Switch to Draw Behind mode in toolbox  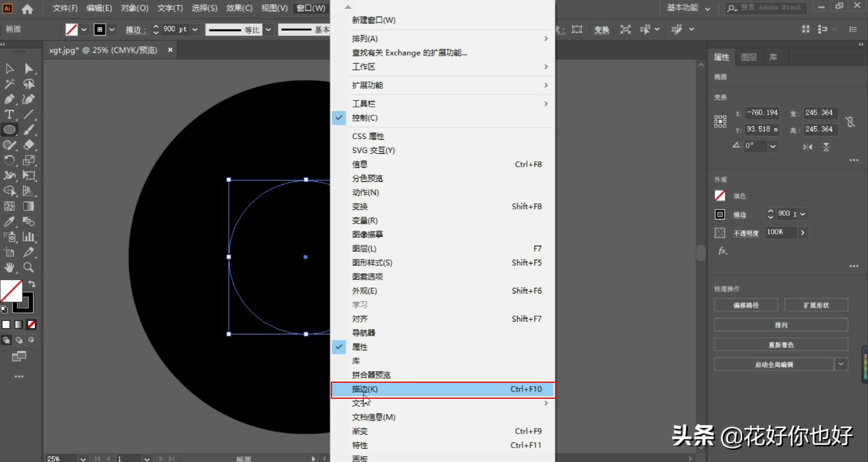[19, 340]
